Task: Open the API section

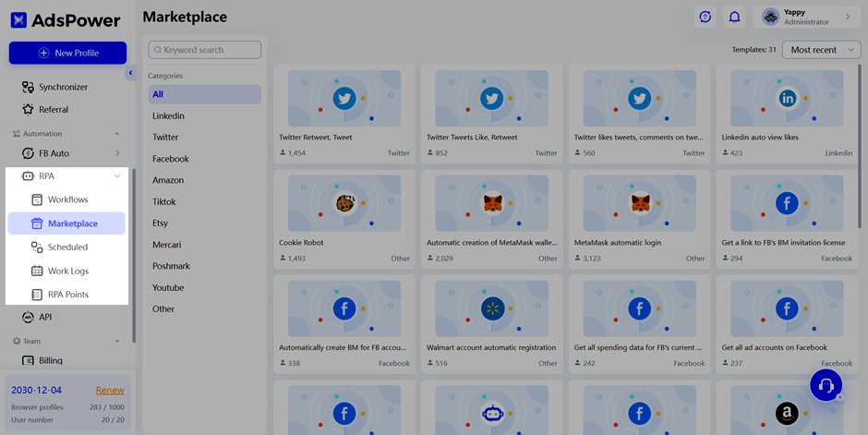Action: [45, 317]
